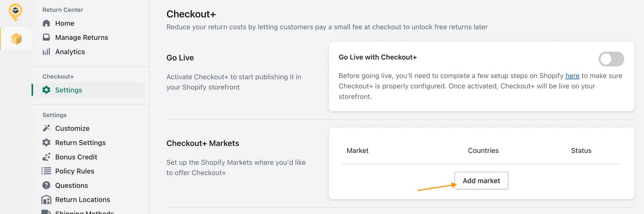Image resolution: width=644 pixels, height=214 pixels.
Task: Open the Manage Returns menu item
Action: tap(81, 37)
